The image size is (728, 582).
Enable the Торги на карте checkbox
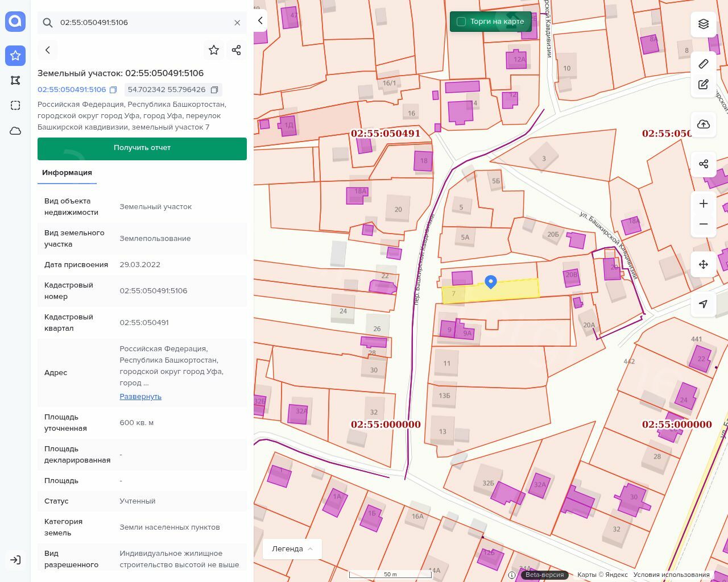tap(461, 22)
